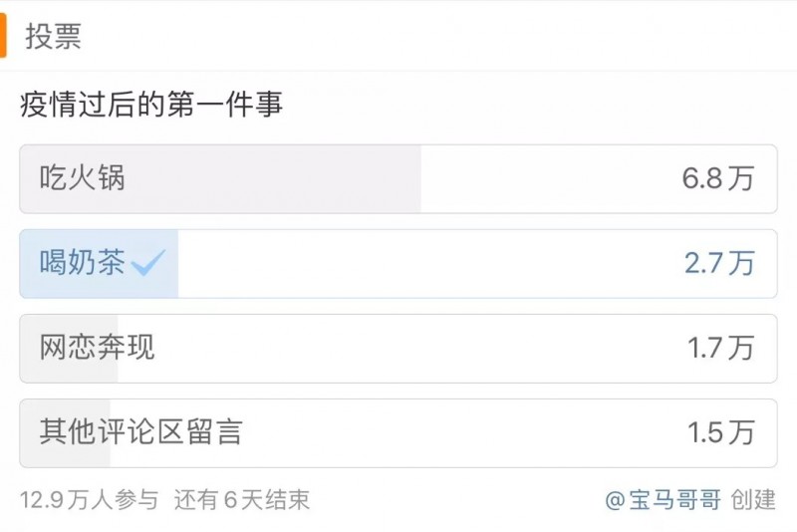Click the gray progress fill of 吃火锅 bar

(x=299, y=179)
